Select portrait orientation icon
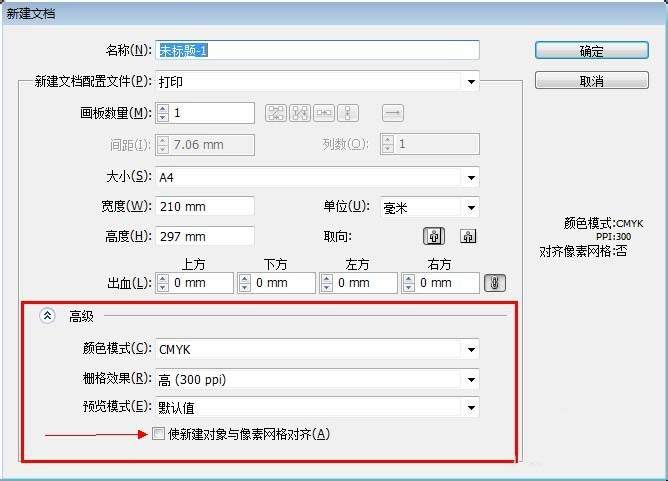Screen dimensions: 668x481 tap(434, 236)
